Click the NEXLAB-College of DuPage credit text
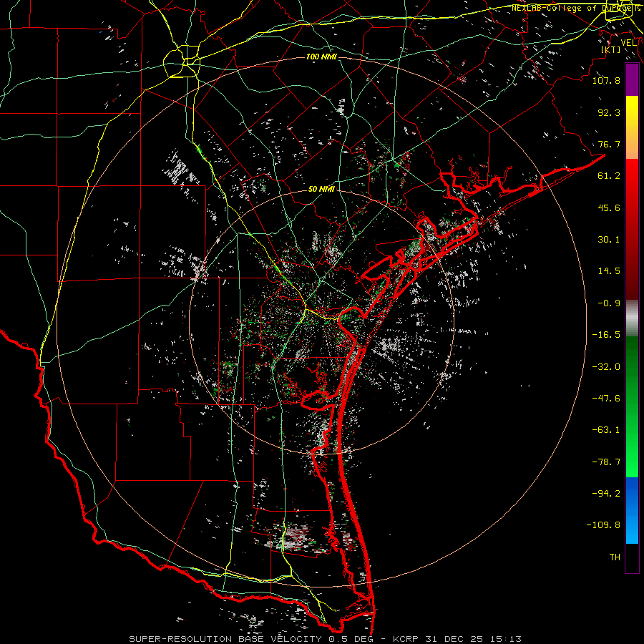This screenshot has width=644, height=644. (x=576, y=8)
